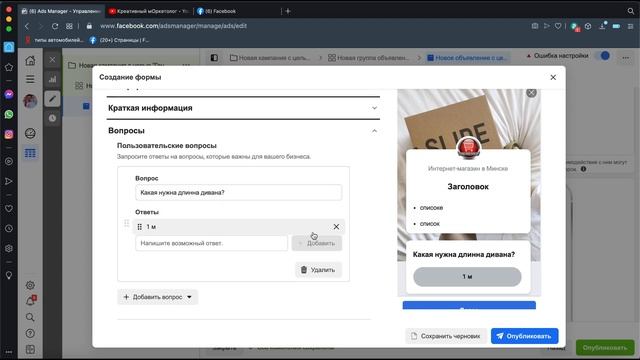Screen dimensions: 640x360
Task: Open the campaigns table grid icon
Action: (x=30, y=153)
